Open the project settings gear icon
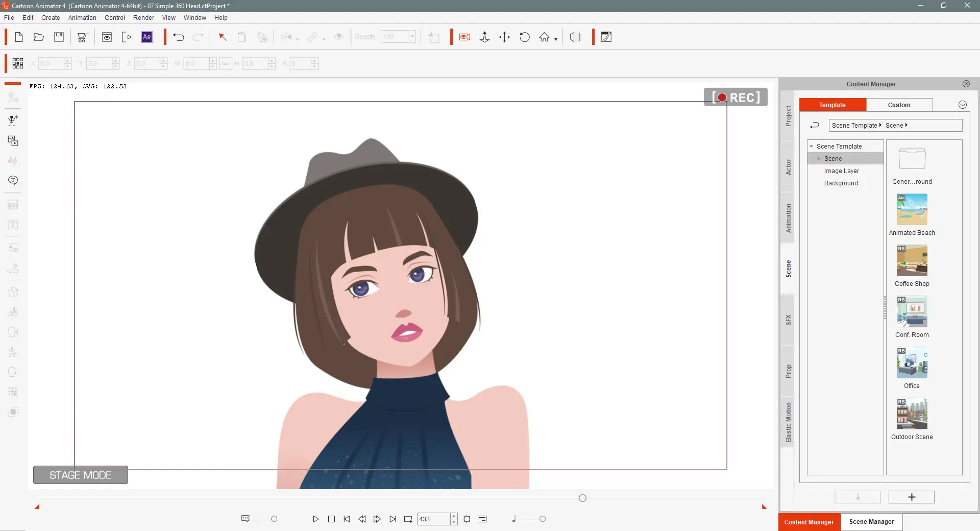 click(x=467, y=519)
